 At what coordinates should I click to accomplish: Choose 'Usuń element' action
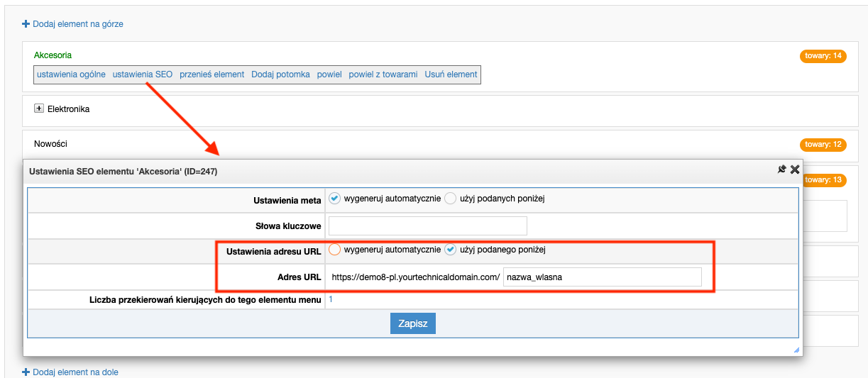[x=451, y=74]
